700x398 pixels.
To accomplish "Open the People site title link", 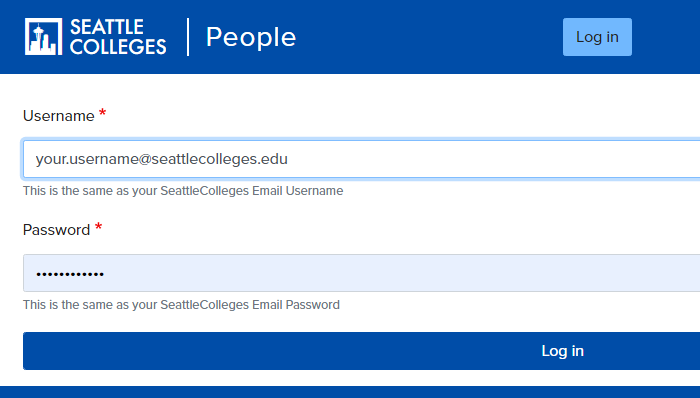I will coord(251,37).
